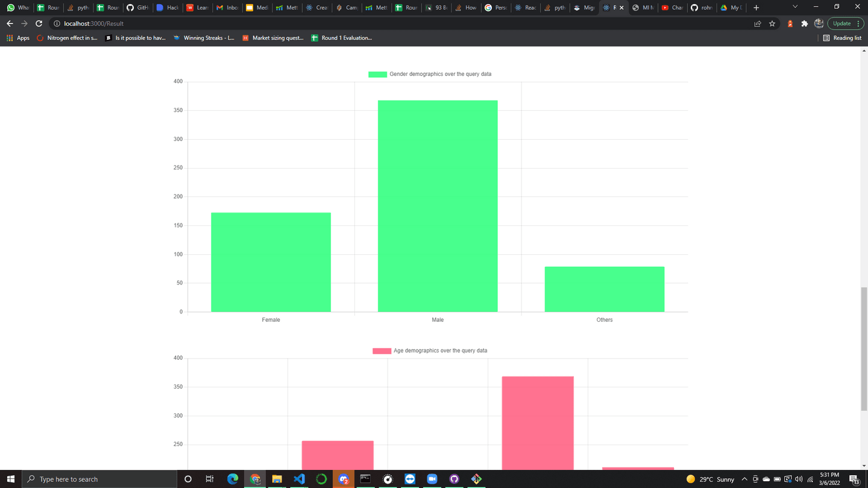The image size is (868, 488).
Task: Open the 29°C Sunny weather widget
Action: pyautogui.click(x=710, y=479)
